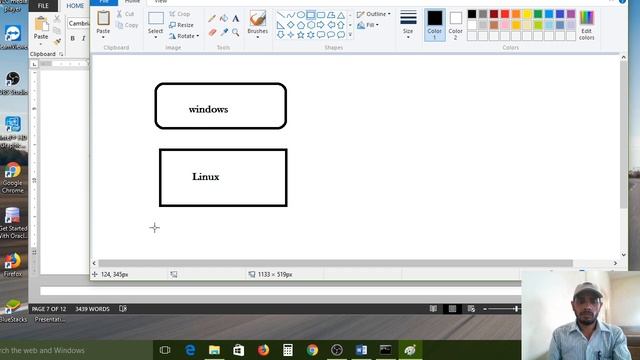Screen dimensions: 640x360
Task: Expand Word's Clipboard dialog launcher
Action: pos(61,54)
